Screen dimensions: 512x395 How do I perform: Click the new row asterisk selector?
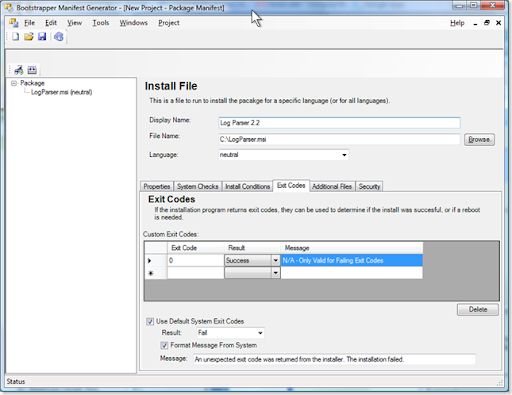pyautogui.click(x=156, y=273)
